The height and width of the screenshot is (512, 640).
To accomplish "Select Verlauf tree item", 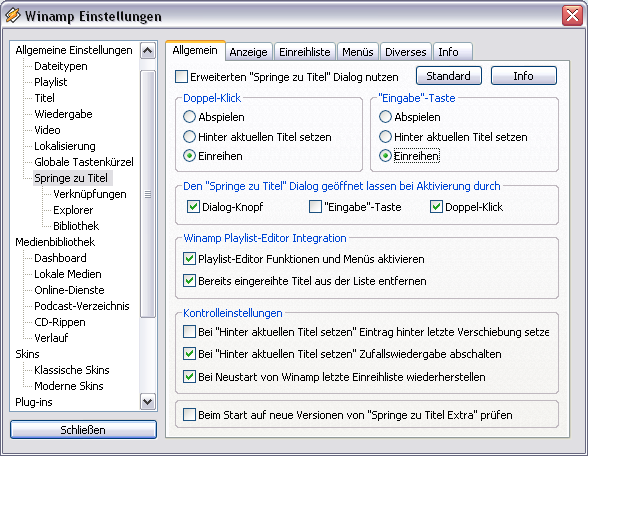I will click(x=51, y=338).
